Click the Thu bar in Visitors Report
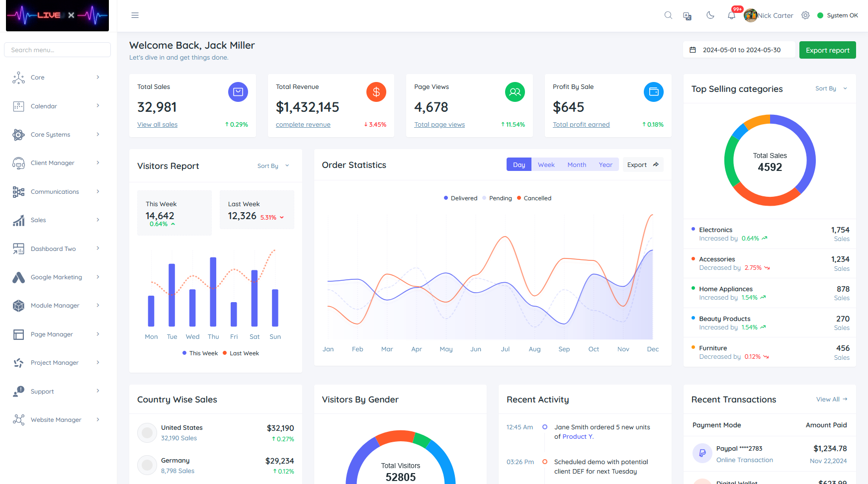This screenshot has height=484, width=868. click(x=213, y=292)
